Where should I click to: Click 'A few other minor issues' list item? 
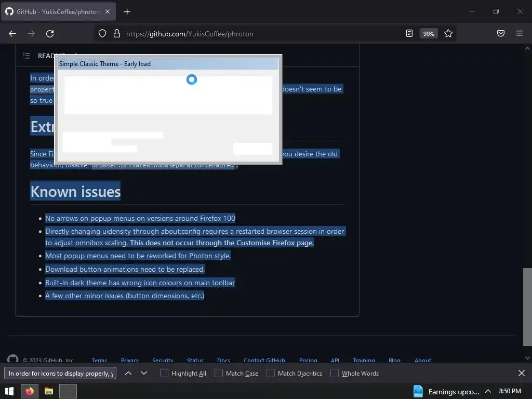click(125, 296)
